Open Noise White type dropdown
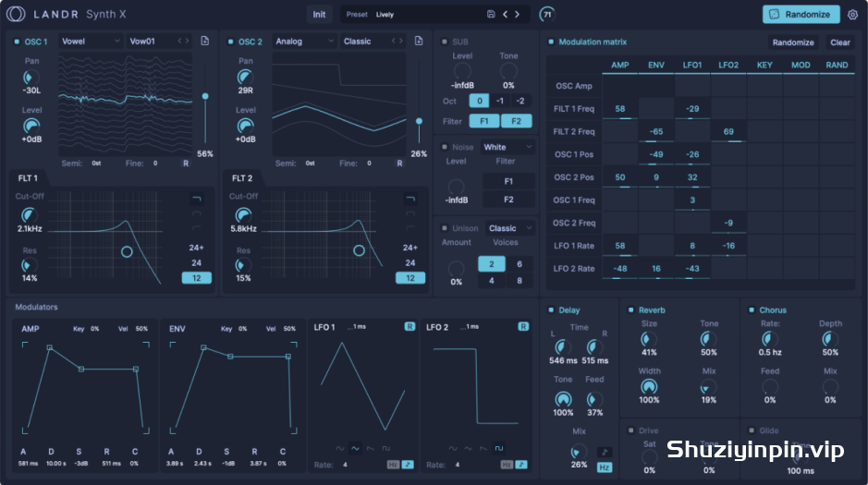 (x=507, y=147)
